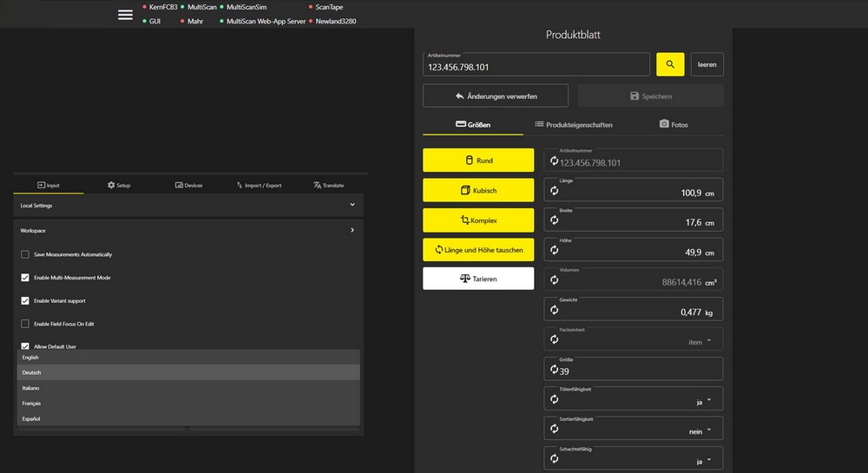This screenshot has width=868, height=473.
Task: Click the top Artikelnummer input field
Action: point(536,65)
